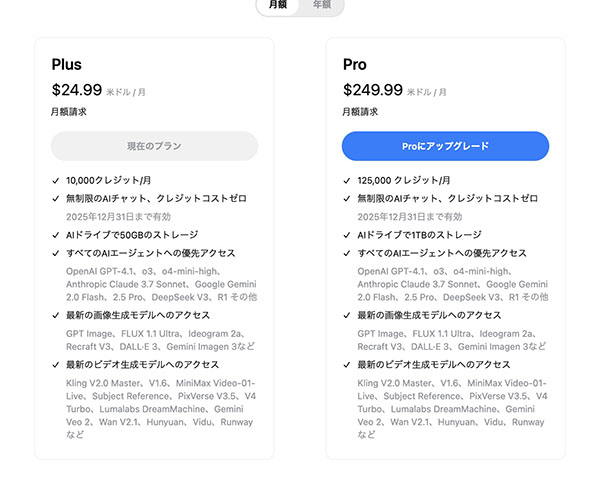Click the Proにアップグレード button

(445, 146)
